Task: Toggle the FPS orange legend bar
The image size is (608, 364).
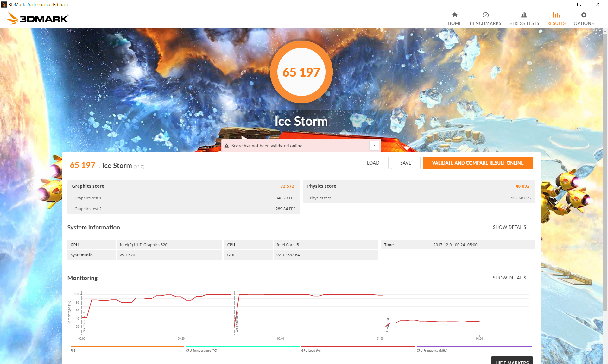Action: 127,347
